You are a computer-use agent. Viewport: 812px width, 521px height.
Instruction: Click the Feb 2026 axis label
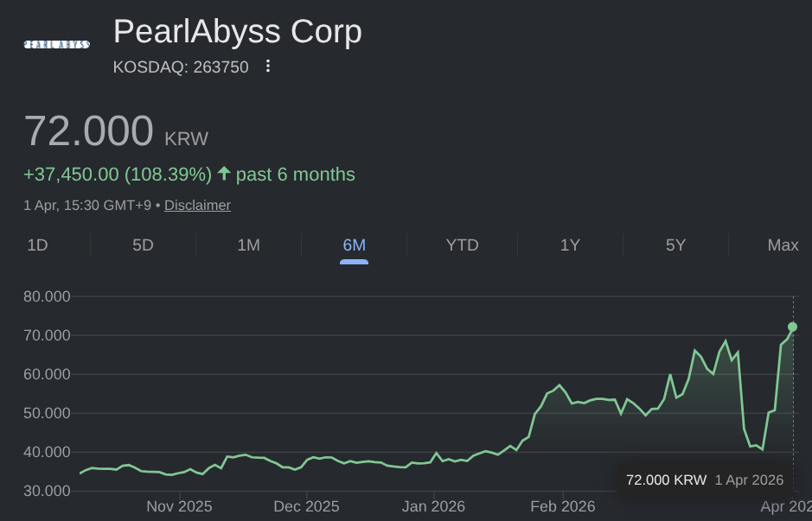point(563,506)
